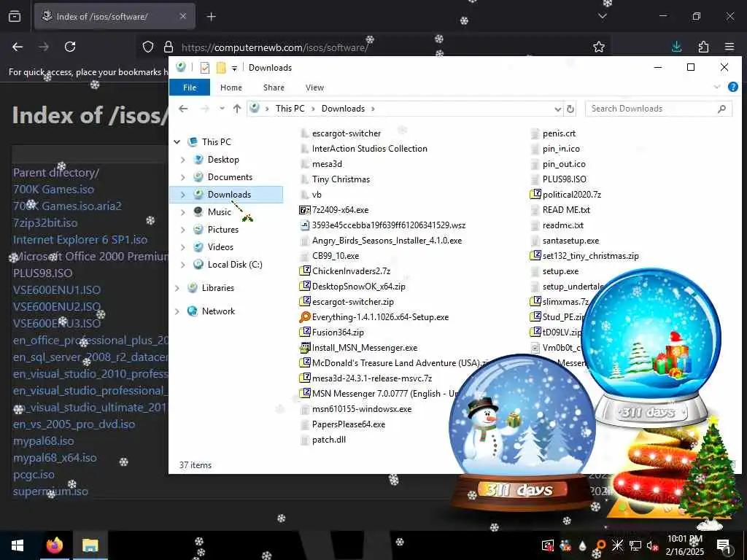Select the Install_MSN_Messenger.exe file icon
747x560 pixels.
[305, 348]
